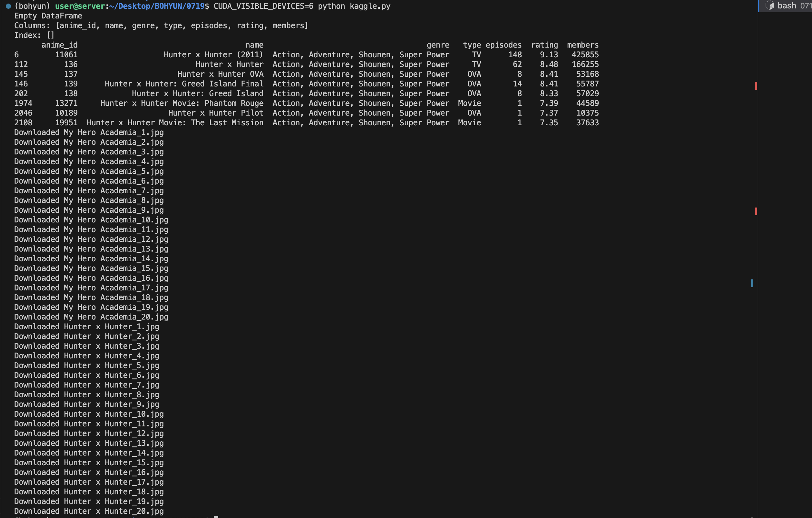The image size is (812, 518).
Task: Click the 9.13 rating value
Action: coord(549,55)
